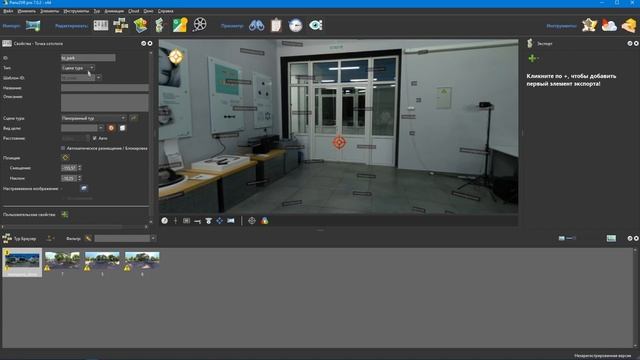Click the blue panorama strip icon below viewer
The width and height of the screenshot is (640, 360).
point(231,221)
